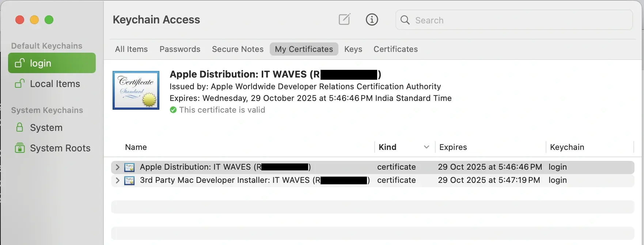Click the locked padlock beside System
The width and height of the screenshot is (644, 245).
click(x=20, y=127)
